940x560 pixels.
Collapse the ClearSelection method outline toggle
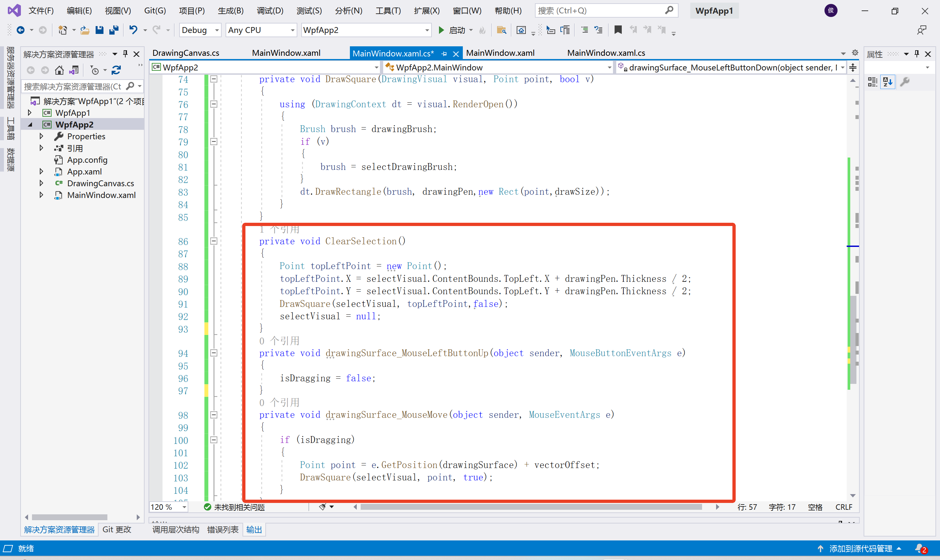point(214,241)
